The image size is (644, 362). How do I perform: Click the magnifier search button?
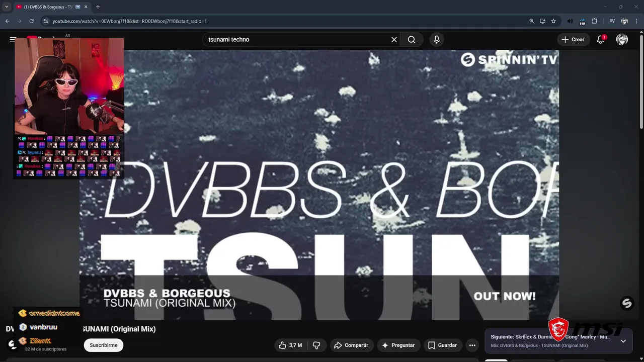(412, 40)
